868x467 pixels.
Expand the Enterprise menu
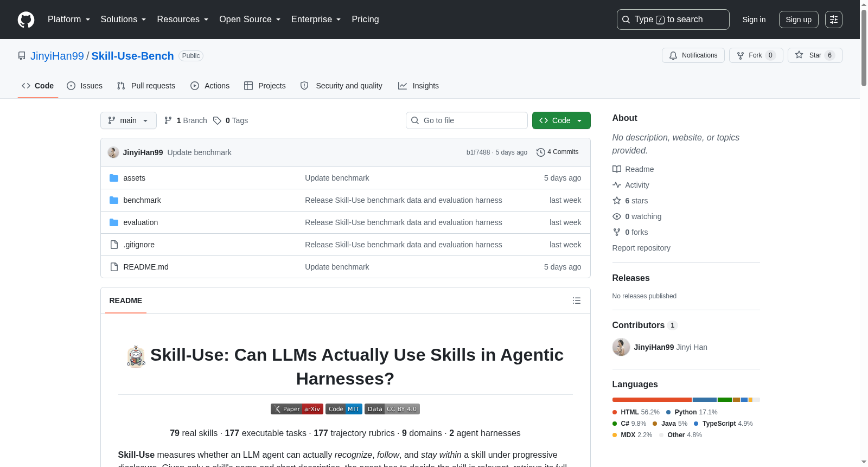pyautogui.click(x=316, y=20)
